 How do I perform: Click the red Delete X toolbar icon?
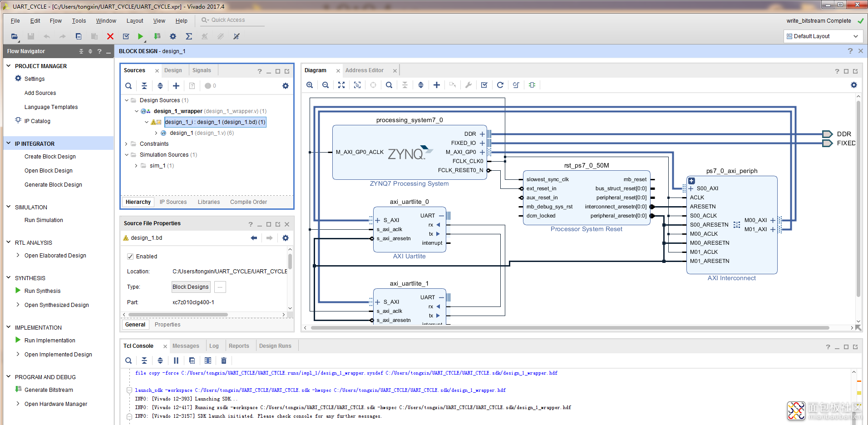(110, 36)
